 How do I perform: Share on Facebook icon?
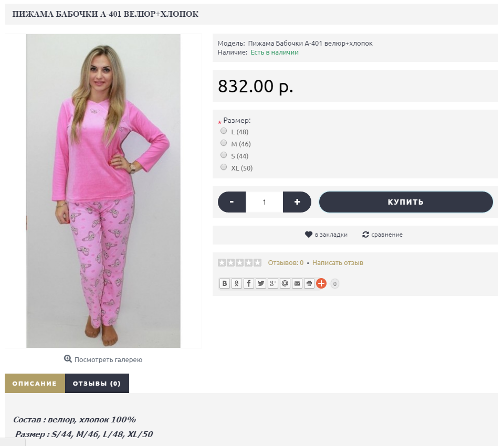[x=249, y=283]
